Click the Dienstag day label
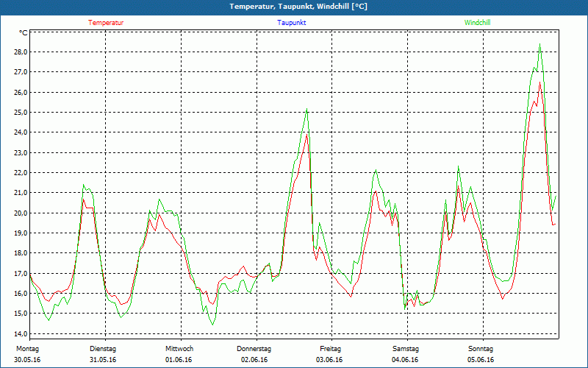This screenshot has width=588, height=368. coord(103,349)
